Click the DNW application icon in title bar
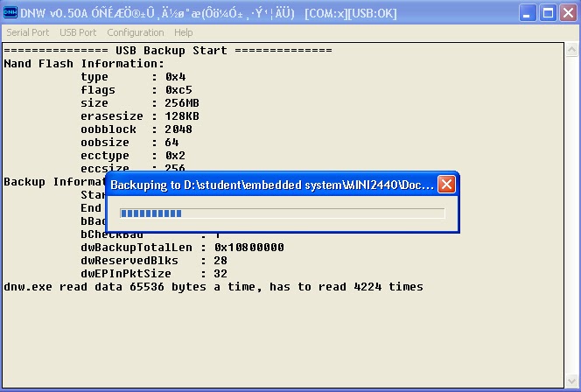 (10, 12)
